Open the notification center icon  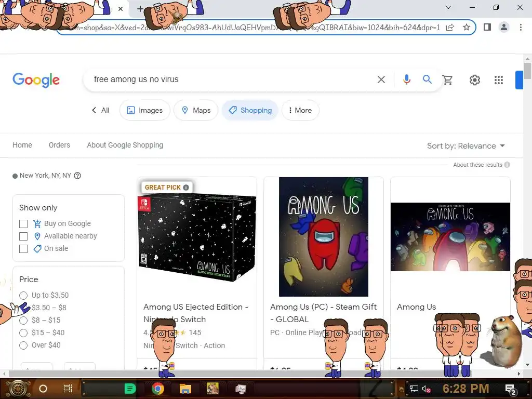(510, 390)
